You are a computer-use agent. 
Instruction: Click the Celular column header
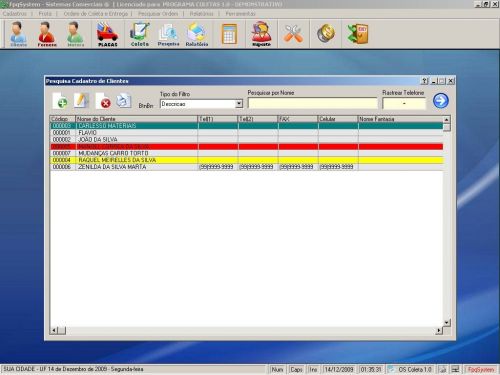tap(338, 119)
